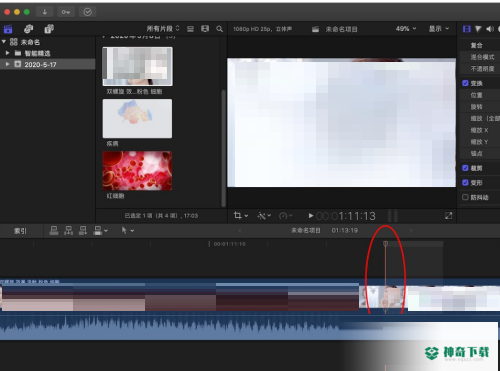
Task: Click the import media arrow icon
Action: click(45, 12)
